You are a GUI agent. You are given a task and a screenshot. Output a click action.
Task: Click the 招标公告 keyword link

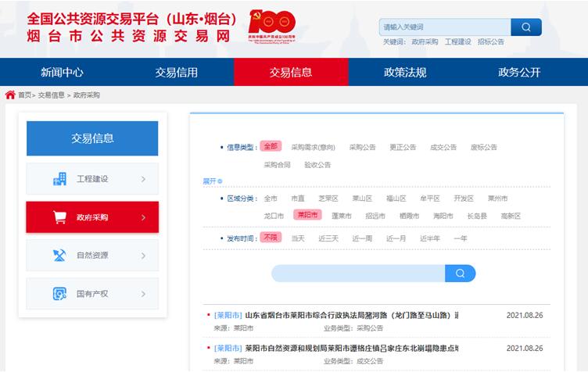coord(491,42)
